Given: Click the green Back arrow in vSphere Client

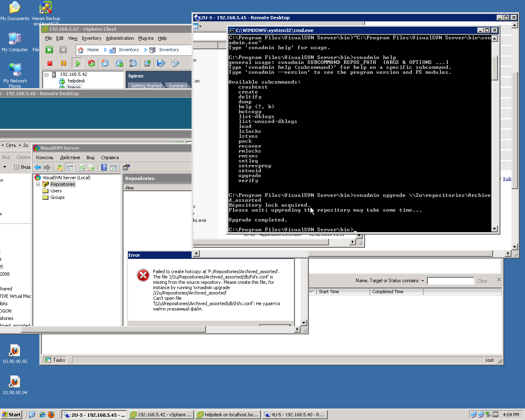Looking at the screenshot, I should [x=49, y=50].
